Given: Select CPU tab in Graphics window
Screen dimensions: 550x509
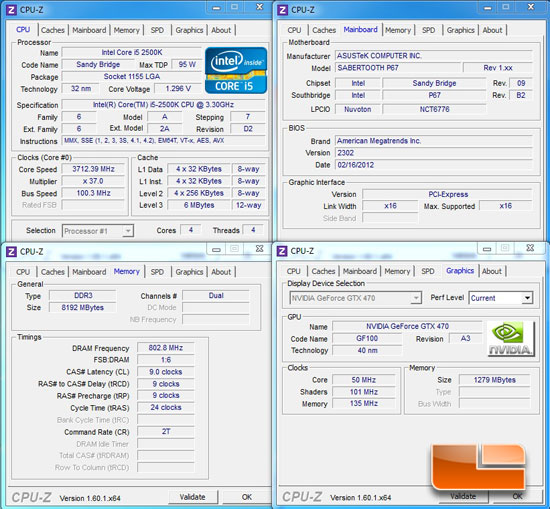Looking at the screenshot, I should click(294, 271).
